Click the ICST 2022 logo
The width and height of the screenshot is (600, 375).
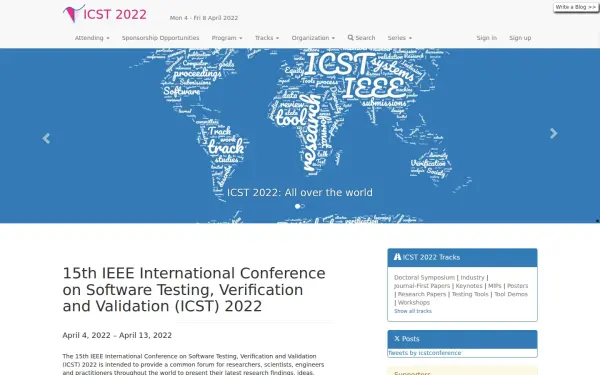pos(104,14)
